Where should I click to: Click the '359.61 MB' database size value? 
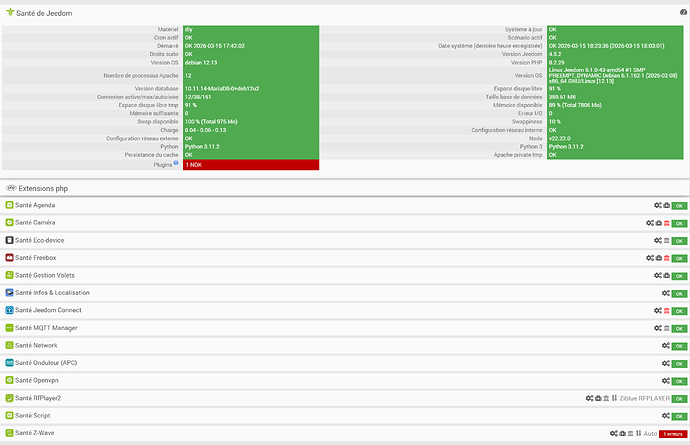tap(562, 97)
